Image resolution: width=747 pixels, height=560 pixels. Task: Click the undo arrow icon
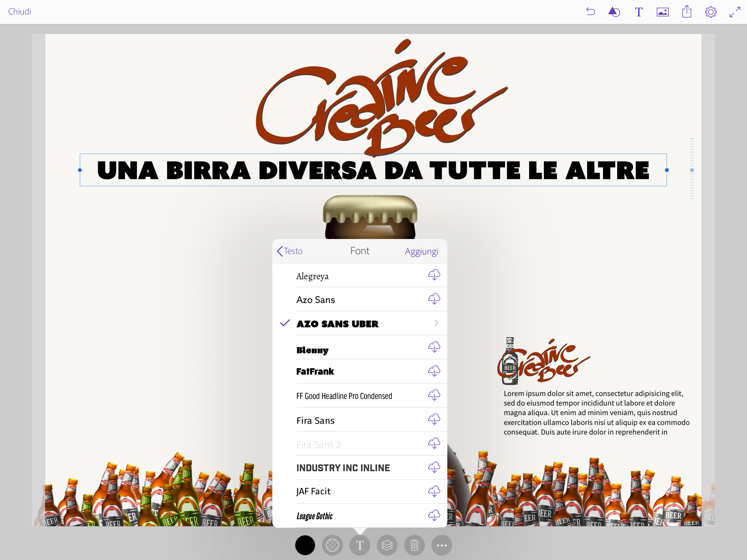pos(590,12)
